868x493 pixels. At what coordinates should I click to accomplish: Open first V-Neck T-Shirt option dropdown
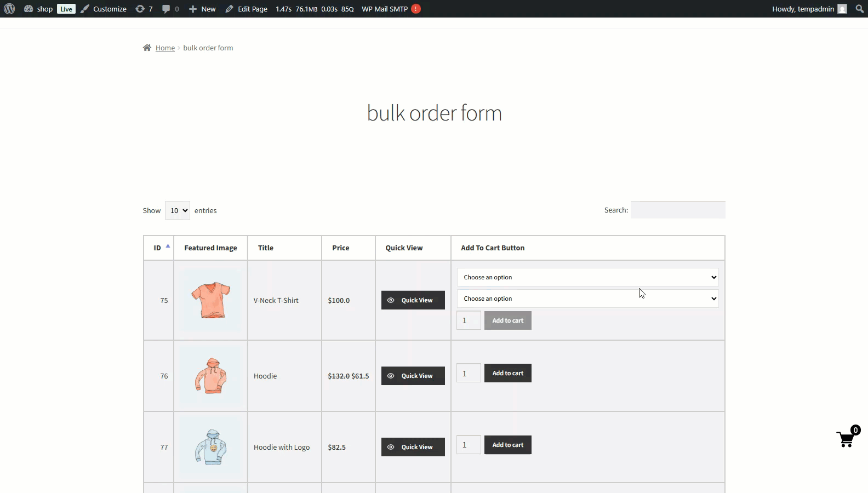click(x=587, y=277)
